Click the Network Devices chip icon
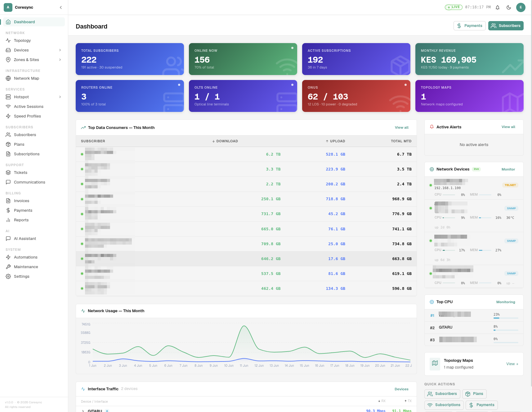Screen dimensions: 532x412 (432, 169)
